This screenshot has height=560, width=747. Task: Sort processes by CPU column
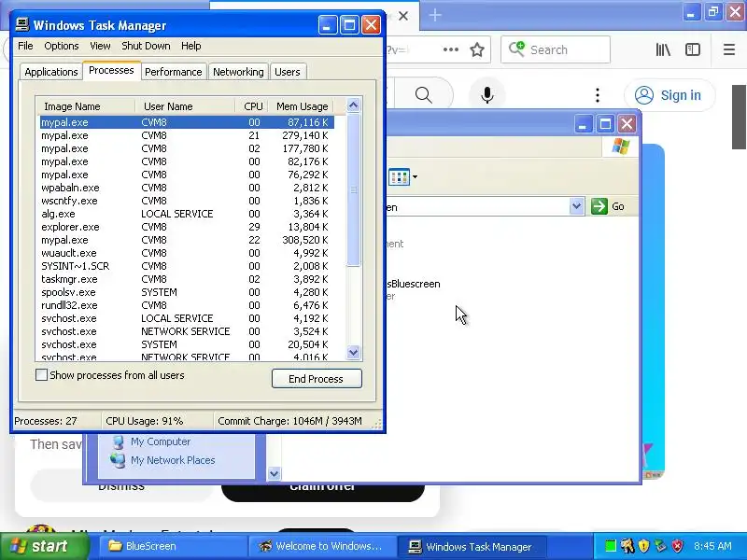pyautogui.click(x=252, y=106)
